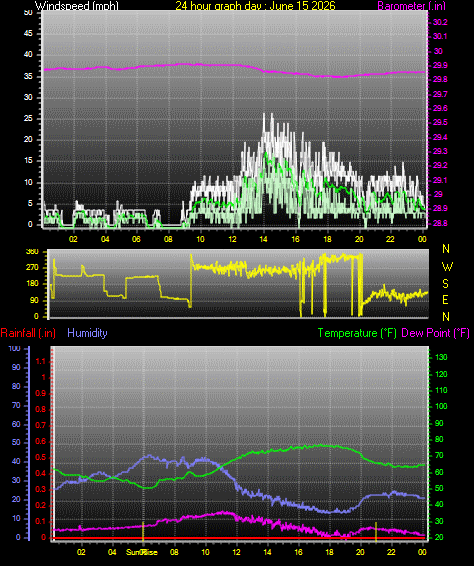Viewport: 474px width, 566px height.
Task: Click the green "Temperature (°F)" legend label
Action: pyautogui.click(x=357, y=333)
